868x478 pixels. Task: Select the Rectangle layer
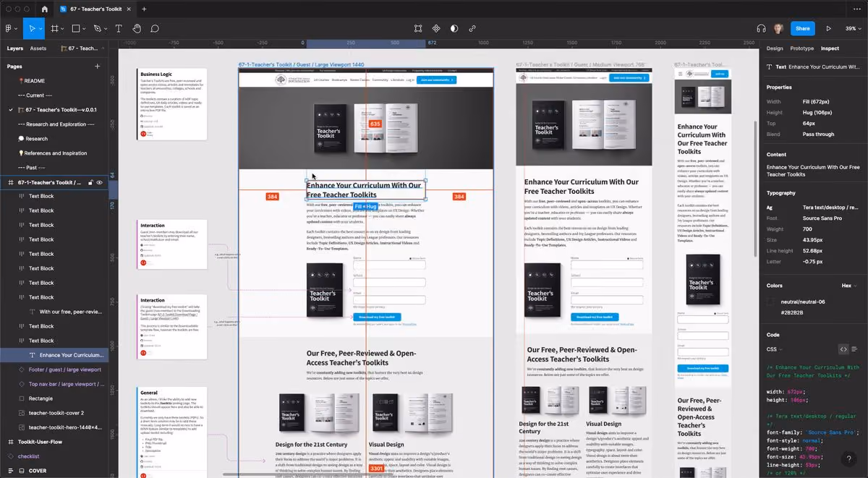pyautogui.click(x=54, y=398)
